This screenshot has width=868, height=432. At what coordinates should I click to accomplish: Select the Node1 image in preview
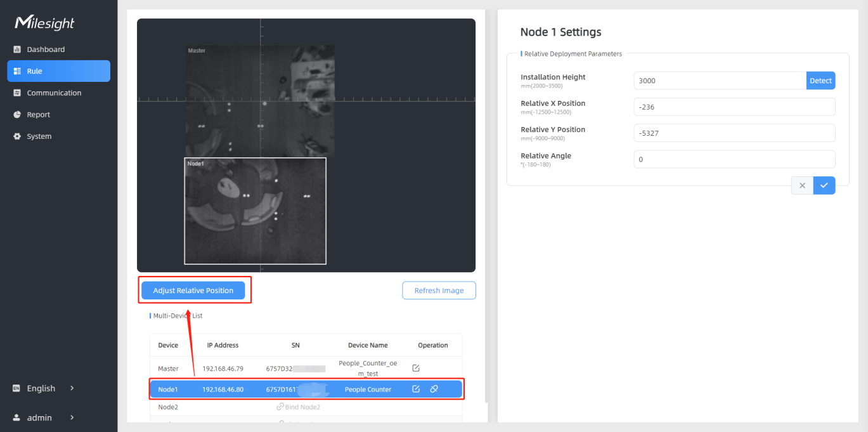click(x=255, y=211)
